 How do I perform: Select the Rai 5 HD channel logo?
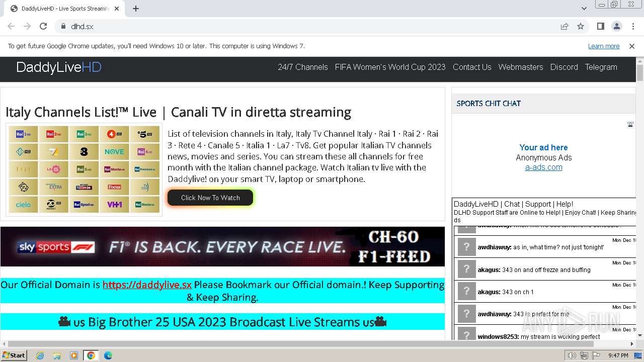[x=84, y=169]
